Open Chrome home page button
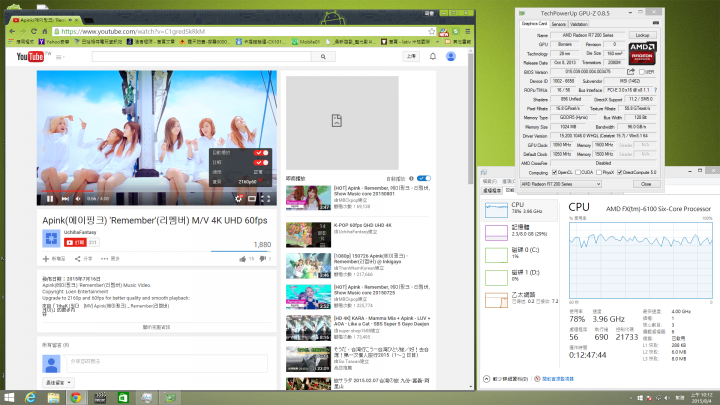Image resolution: width=720 pixels, height=405 pixels. click(45, 31)
